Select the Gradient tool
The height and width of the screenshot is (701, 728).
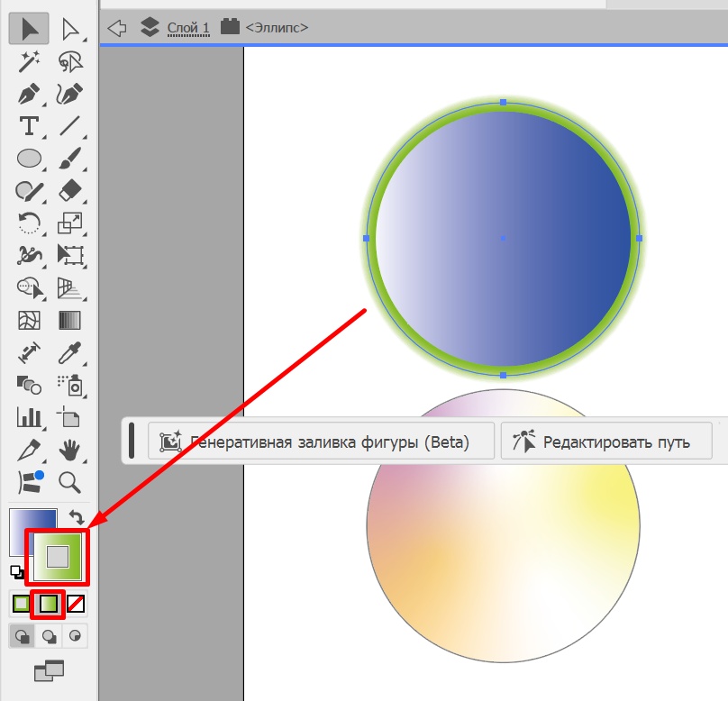click(x=70, y=321)
